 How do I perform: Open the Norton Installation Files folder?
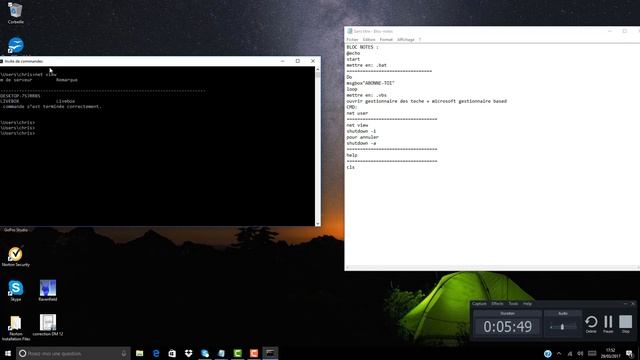click(x=16, y=327)
